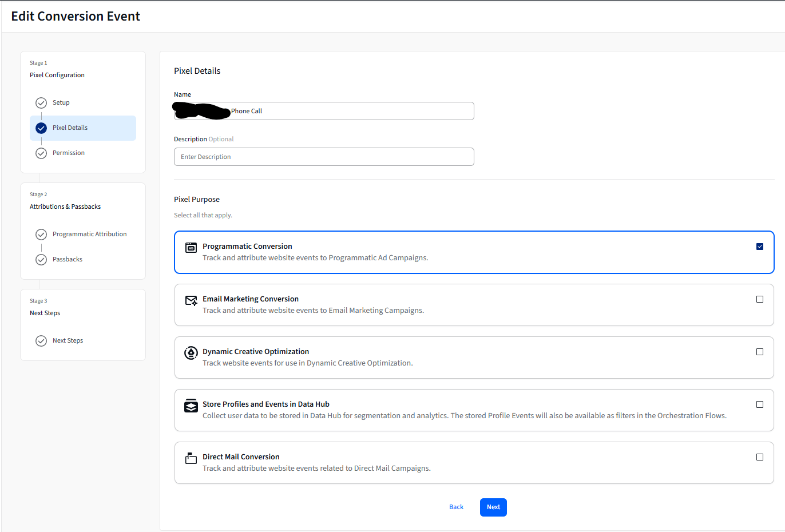Screen dimensions: 785x532
Task: Open the Pixel Details step
Action: pos(83,128)
